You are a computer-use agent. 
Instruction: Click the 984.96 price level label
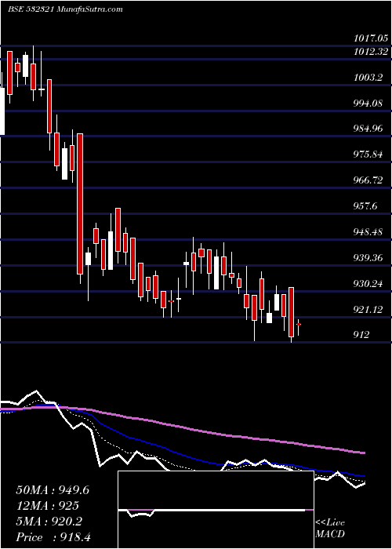point(368,129)
